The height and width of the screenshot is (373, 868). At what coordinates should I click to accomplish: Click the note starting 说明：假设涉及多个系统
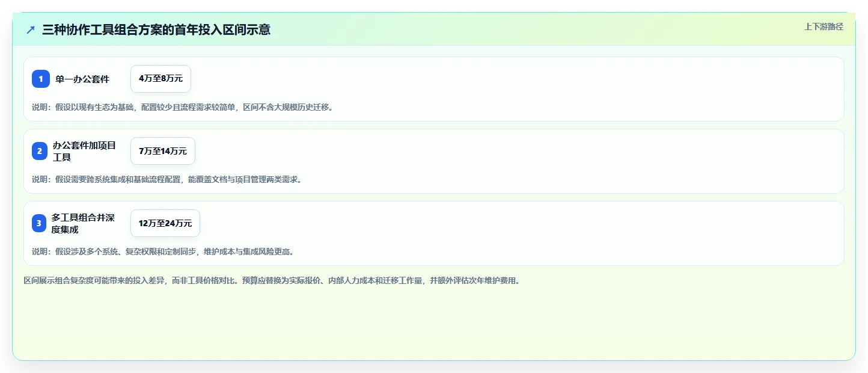click(x=164, y=251)
